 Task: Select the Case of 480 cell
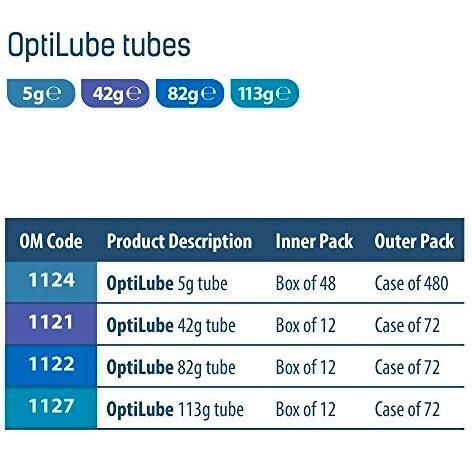pos(411,284)
